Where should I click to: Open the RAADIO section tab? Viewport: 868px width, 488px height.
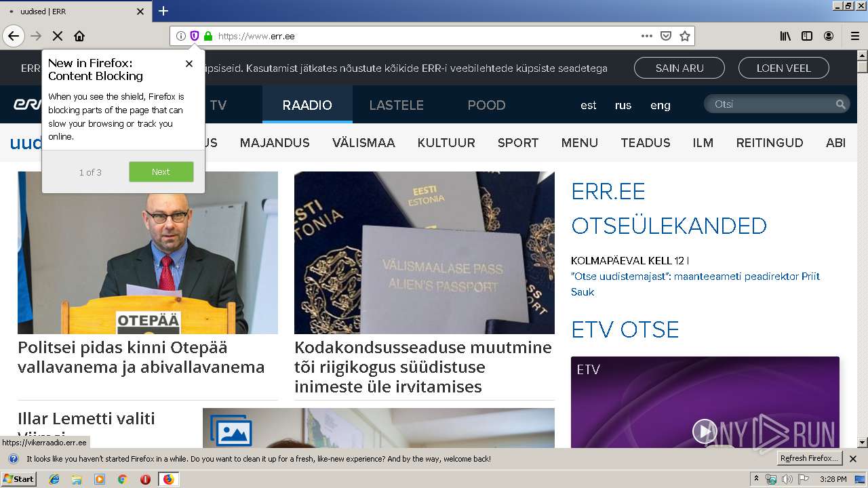(307, 105)
